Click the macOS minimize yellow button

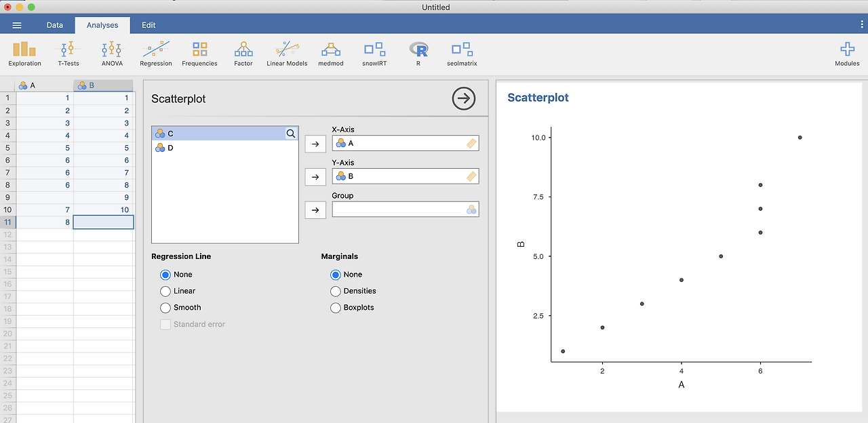[19, 7]
